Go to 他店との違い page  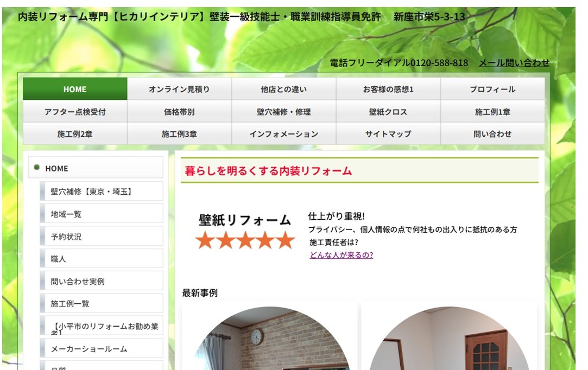pos(284,89)
